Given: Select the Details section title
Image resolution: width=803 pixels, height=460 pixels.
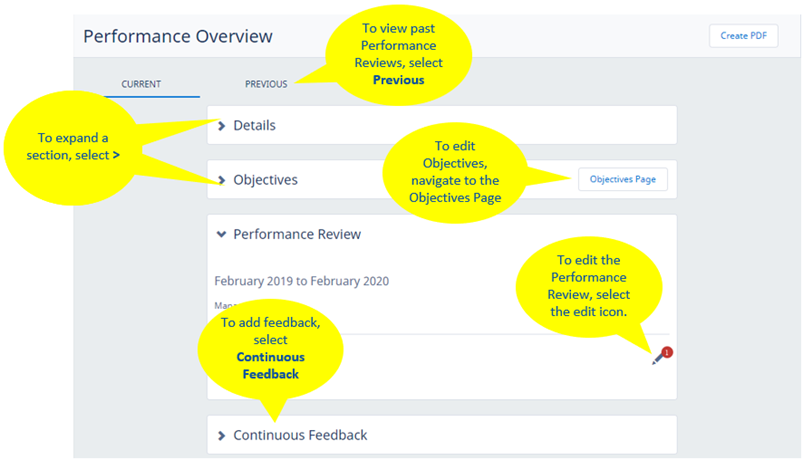Looking at the screenshot, I should tap(254, 126).
